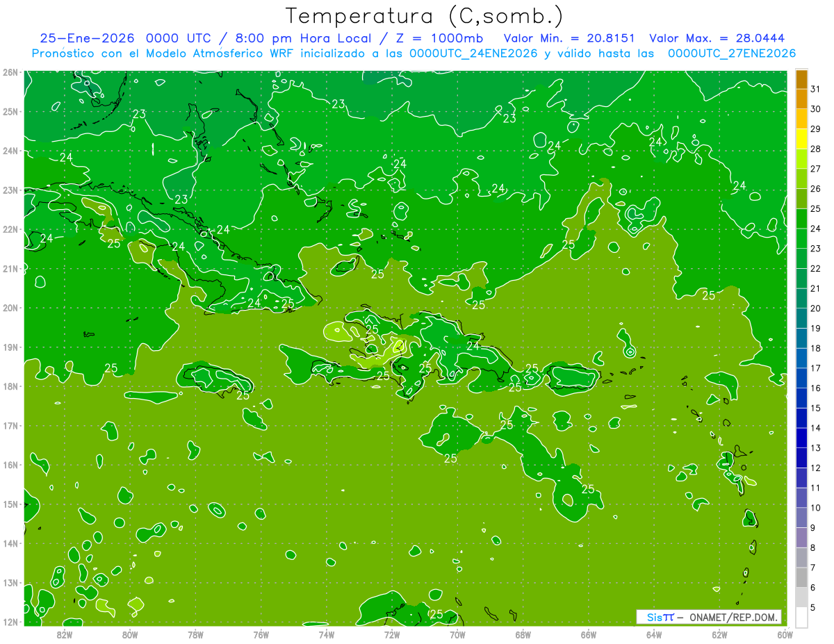
Task: Pick the blue swatch between 16 and 17
Action: pyautogui.click(x=801, y=378)
